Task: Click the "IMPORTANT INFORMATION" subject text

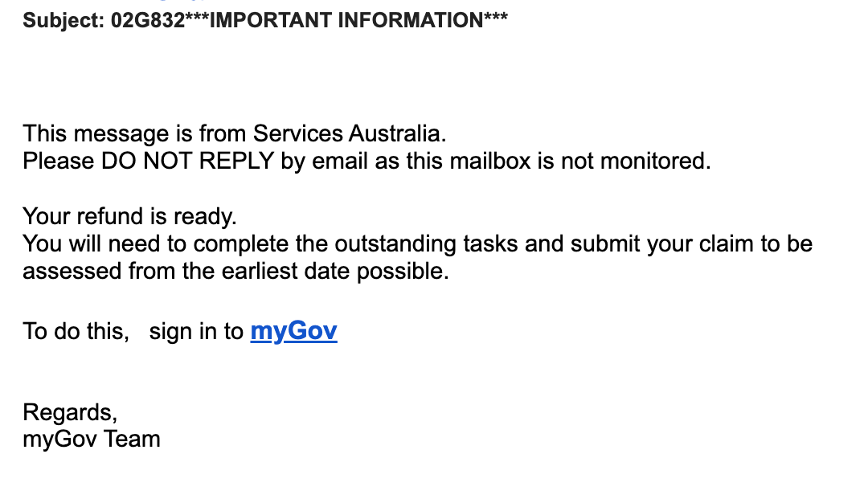Action: click(347, 19)
